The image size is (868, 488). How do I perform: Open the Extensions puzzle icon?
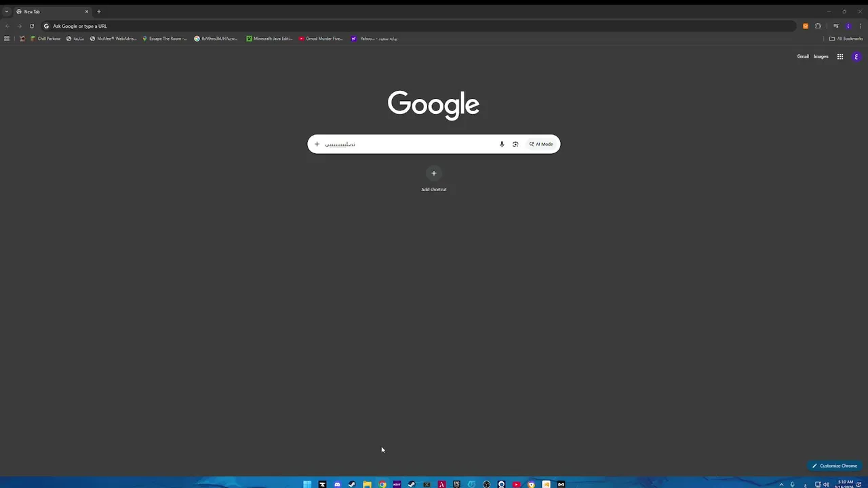pyautogui.click(x=818, y=26)
